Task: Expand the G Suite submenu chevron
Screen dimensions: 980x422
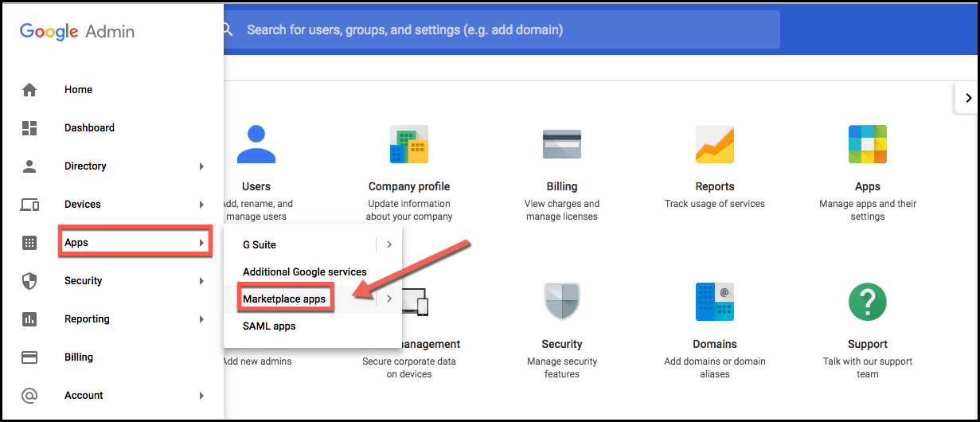Action: click(389, 244)
